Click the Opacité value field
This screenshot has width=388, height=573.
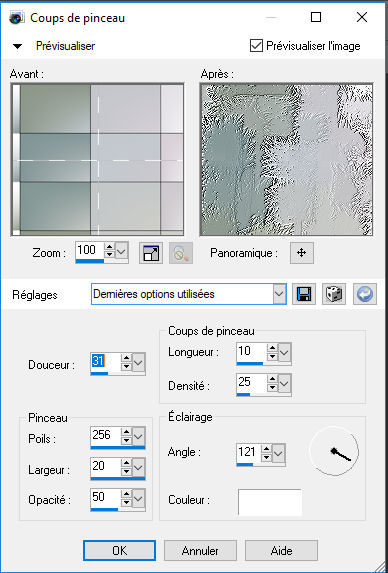tap(105, 498)
